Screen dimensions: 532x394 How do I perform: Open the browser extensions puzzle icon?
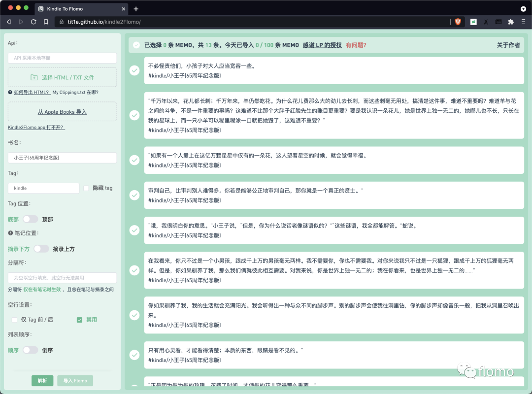click(511, 22)
